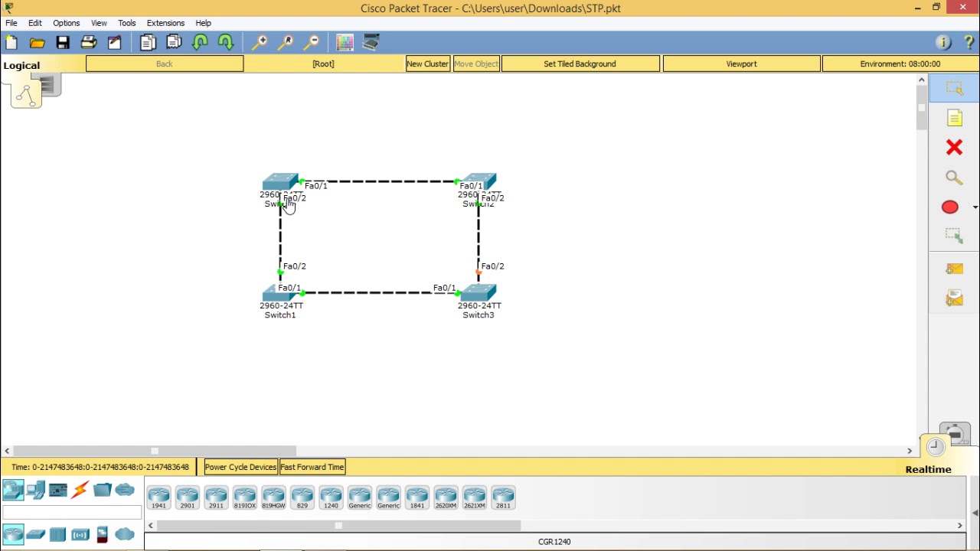This screenshot has width=980, height=551.
Task: Choose the Wireless Devices subcategory
Action: coord(80,534)
